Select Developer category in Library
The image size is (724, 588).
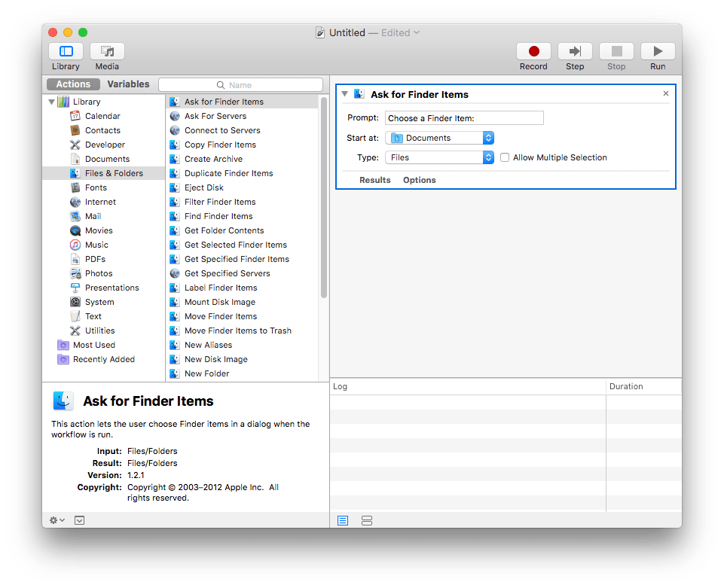click(105, 145)
